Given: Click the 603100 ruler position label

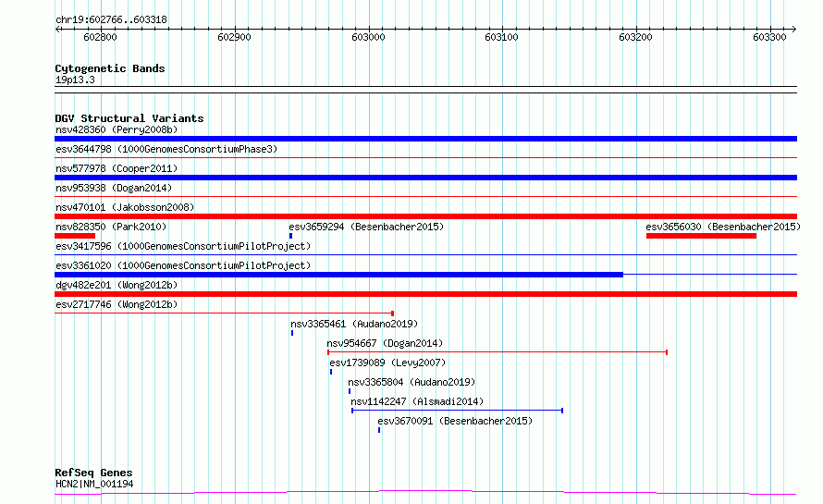Looking at the screenshot, I should pyautogui.click(x=502, y=37).
